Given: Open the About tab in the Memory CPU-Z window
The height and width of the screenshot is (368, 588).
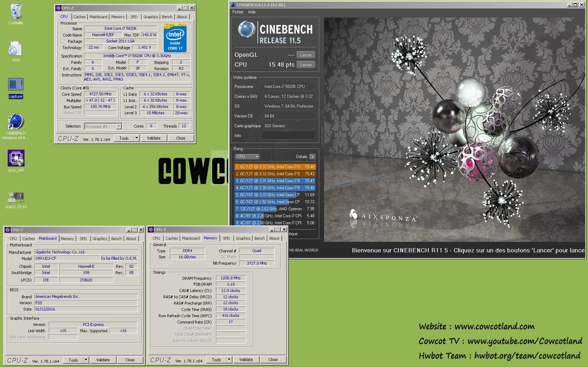Looking at the screenshot, I should pos(274,238).
